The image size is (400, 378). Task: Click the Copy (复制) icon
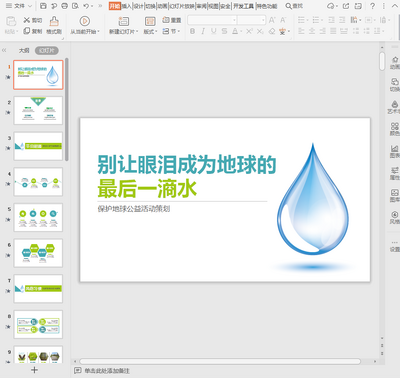(27, 31)
